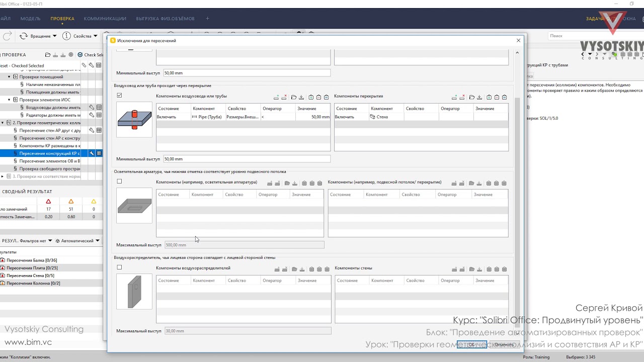
Task: Collapse Проверки помещений group
Action: (9, 77)
